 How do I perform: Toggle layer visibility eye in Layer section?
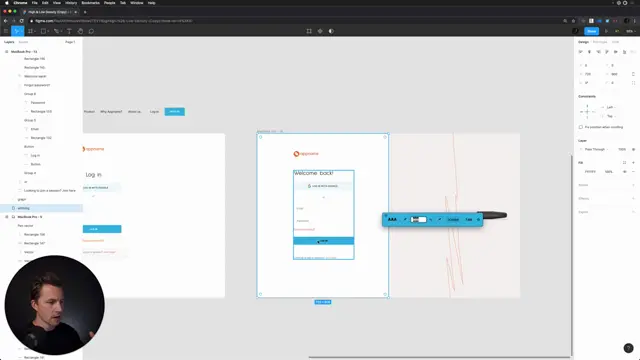pos(633,149)
